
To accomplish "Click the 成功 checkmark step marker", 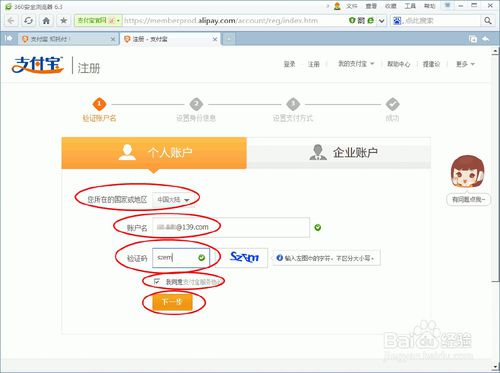I will point(392,104).
